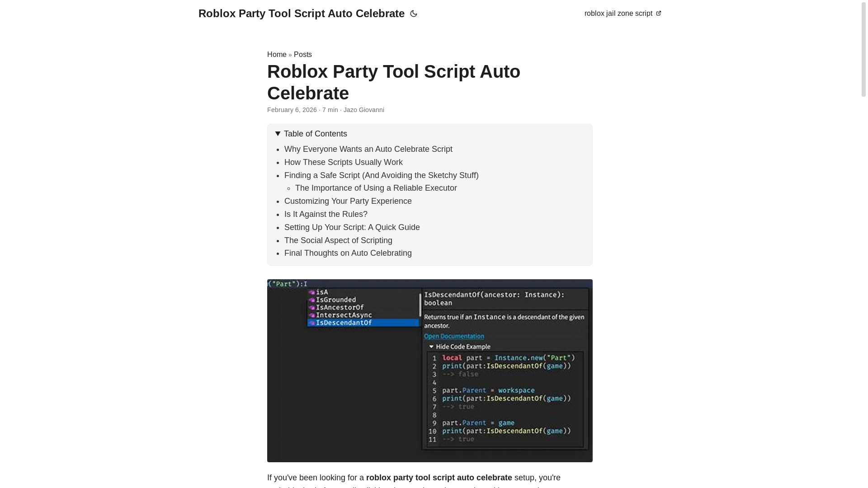Jump to Final Thoughts on Auto Celebrating
Screen dimensions: 868x488
pos(348,253)
